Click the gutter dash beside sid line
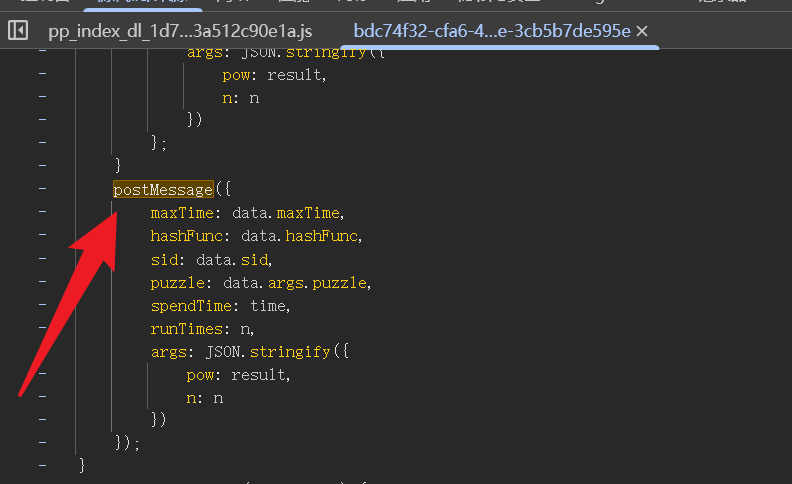The width and height of the screenshot is (792, 484). 42,258
